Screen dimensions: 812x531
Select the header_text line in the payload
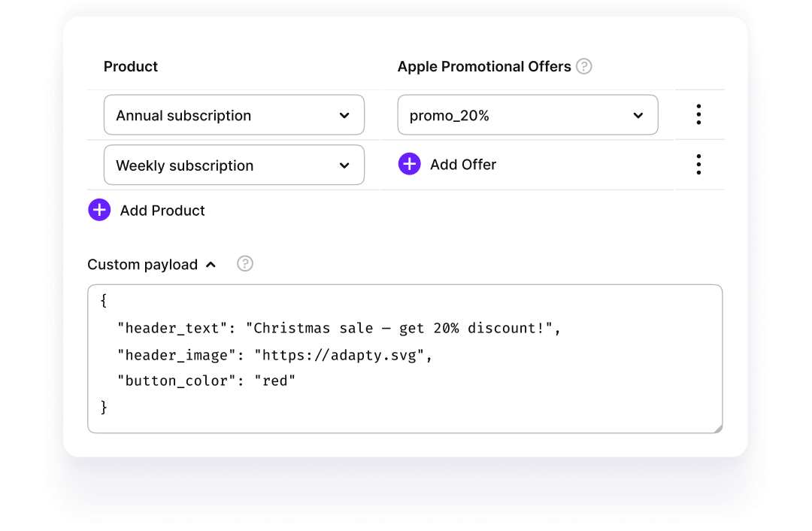pos(338,328)
